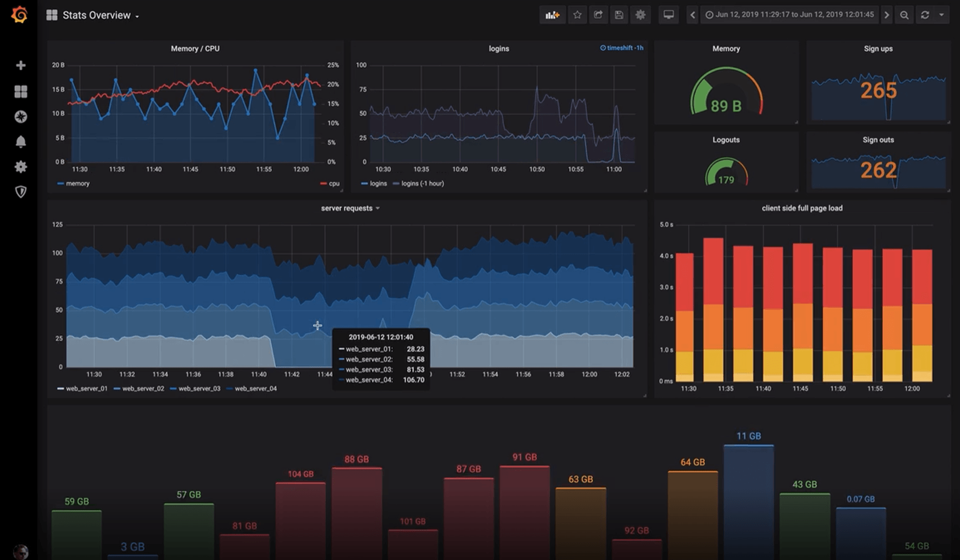Save the current dashboard
Viewport: 960px width, 560px height.
[619, 15]
